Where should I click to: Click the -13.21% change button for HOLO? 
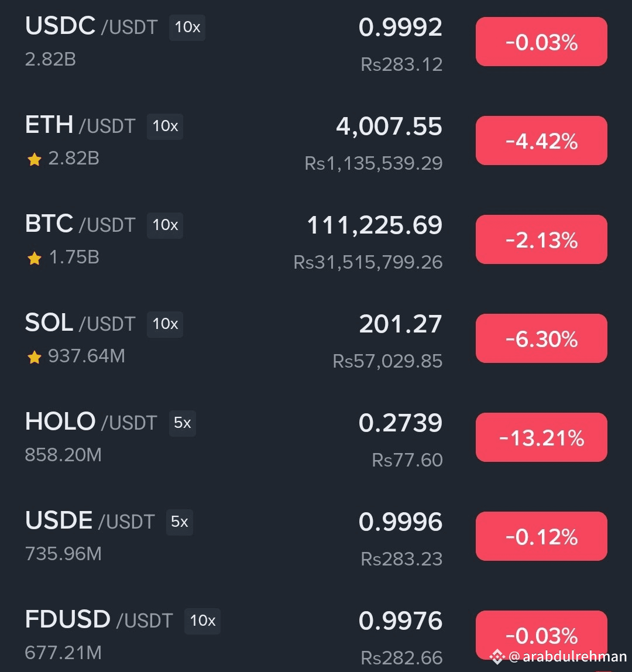point(541,438)
